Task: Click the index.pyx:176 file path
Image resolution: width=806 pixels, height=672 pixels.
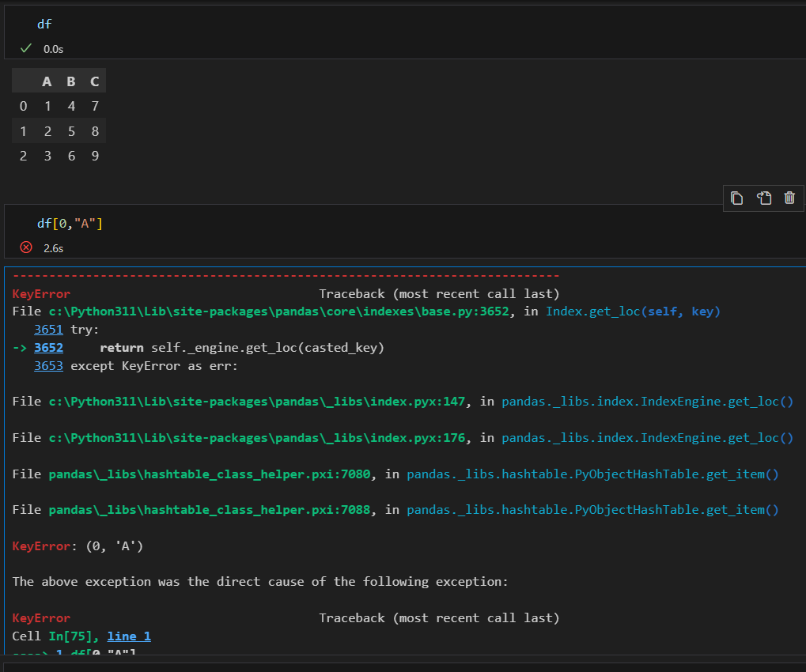Action: pyautogui.click(x=256, y=438)
